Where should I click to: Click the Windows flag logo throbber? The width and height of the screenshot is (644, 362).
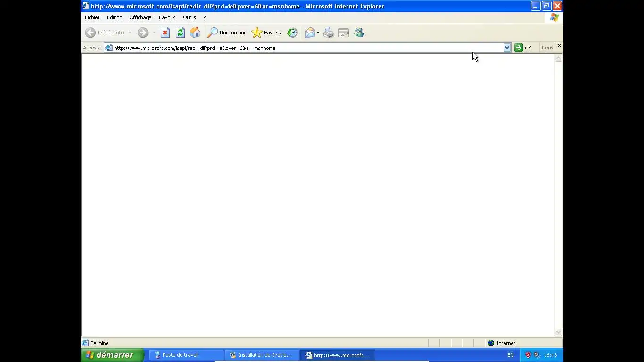pyautogui.click(x=554, y=17)
